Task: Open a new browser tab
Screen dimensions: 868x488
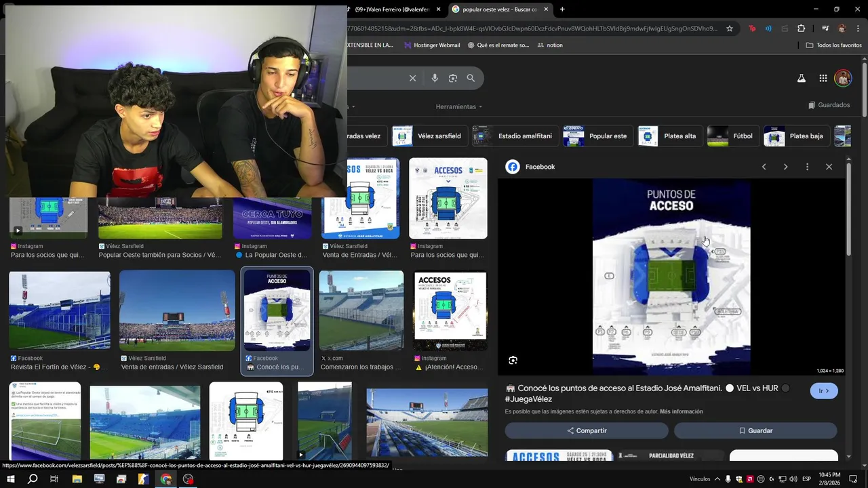Action: [562, 9]
